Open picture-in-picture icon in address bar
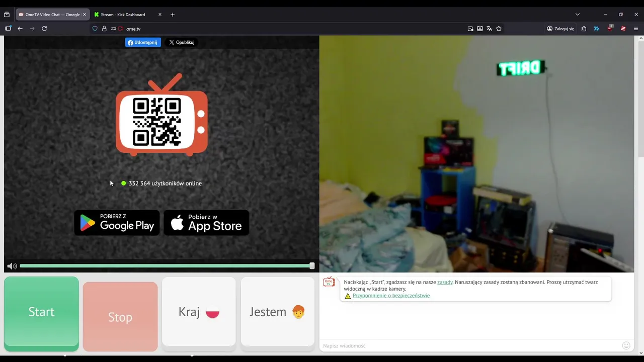644x362 pixels. pos(470,29)
